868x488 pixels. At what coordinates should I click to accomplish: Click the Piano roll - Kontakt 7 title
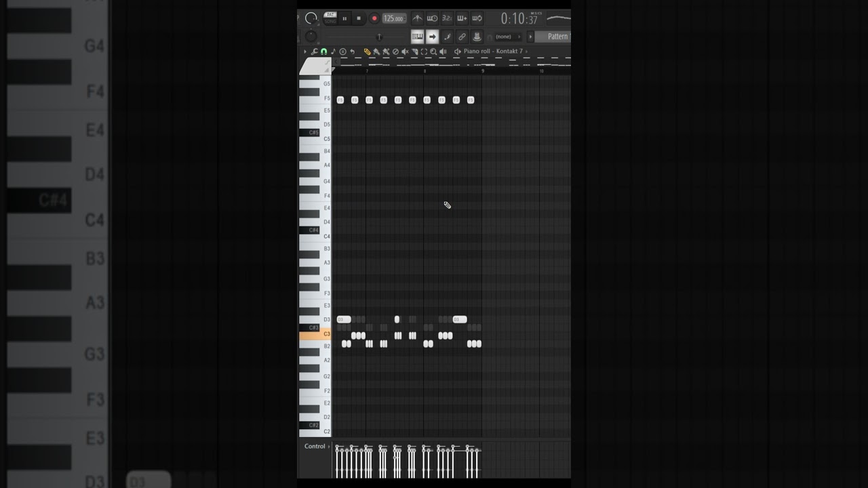point(494,52)
